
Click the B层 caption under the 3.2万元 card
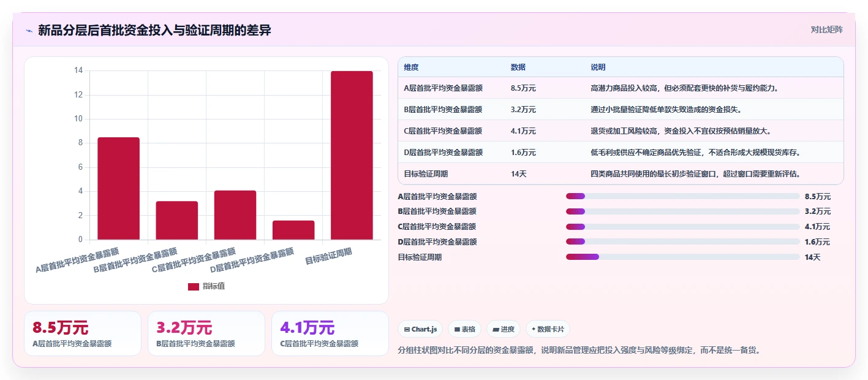(x=195, y=344)
